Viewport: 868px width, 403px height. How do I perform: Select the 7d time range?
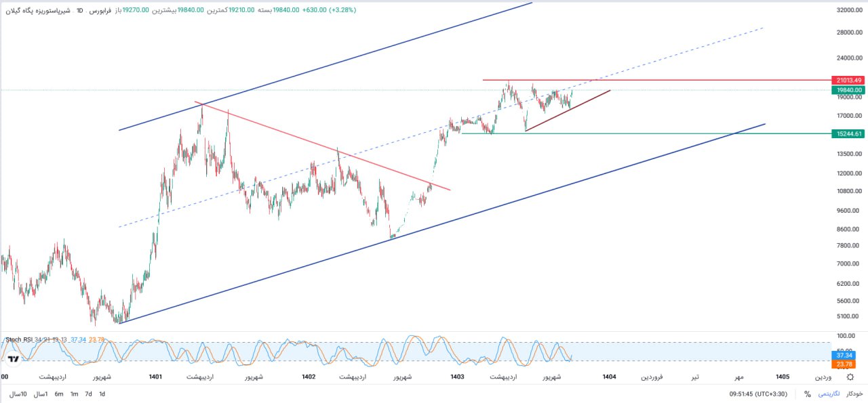[x=88, y=394]
